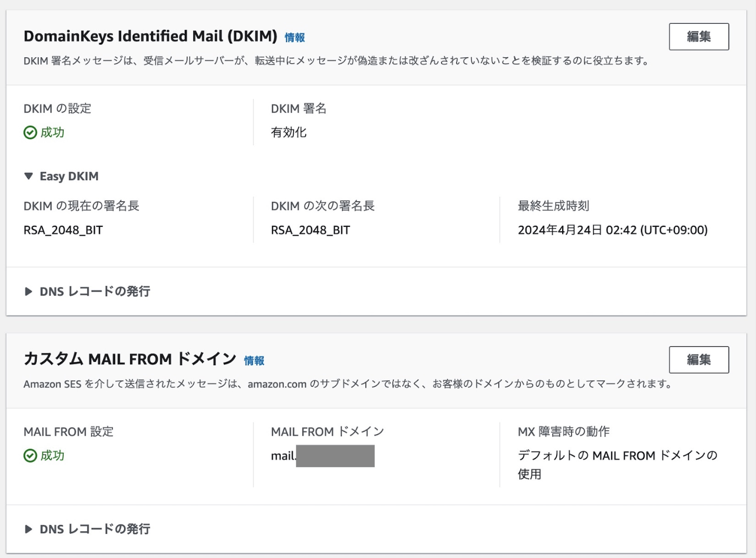This screenshot has height=558, width=756.
Task: Select RSA_2048_BIT under DKIM の現在の署名長
Action: pyautogui.click(x=63, y=230)
